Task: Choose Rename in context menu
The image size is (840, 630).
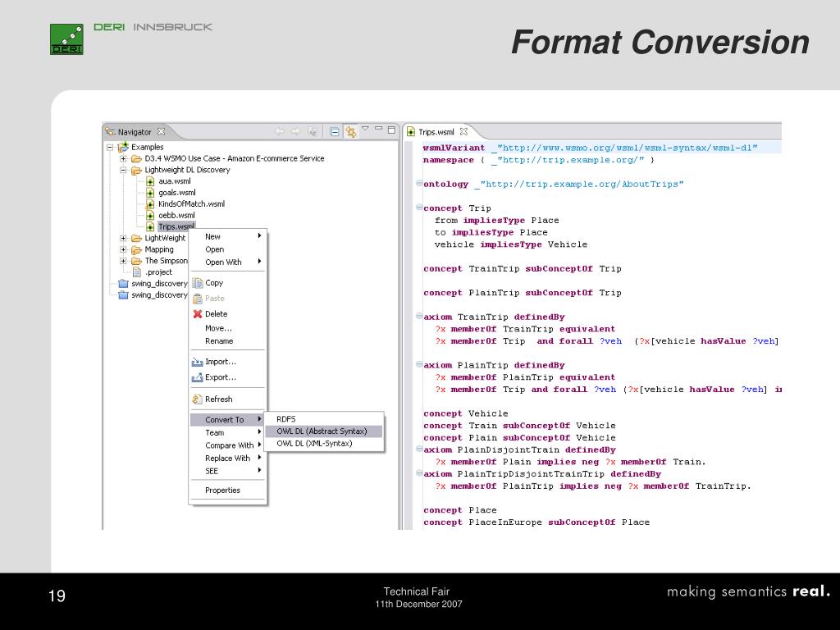Action: tap(228, 340)
